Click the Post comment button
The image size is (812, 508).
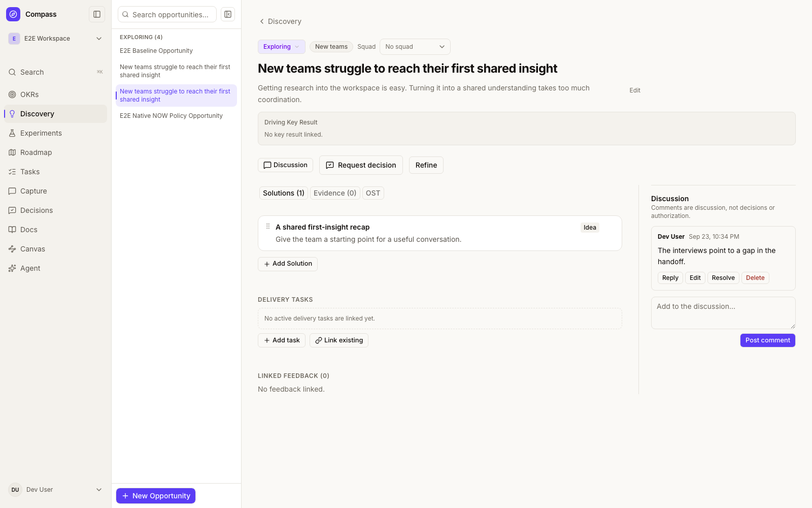(x=767, y=340)
